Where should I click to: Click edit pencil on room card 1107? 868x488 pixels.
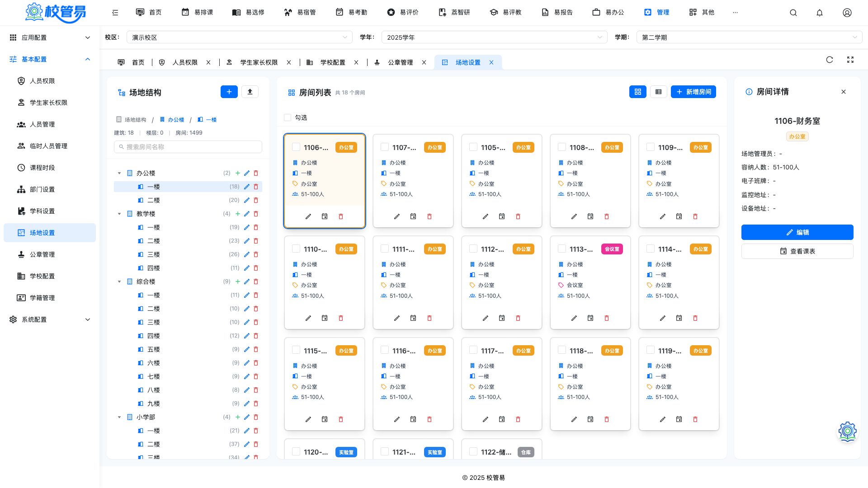(x=397, y=216)
